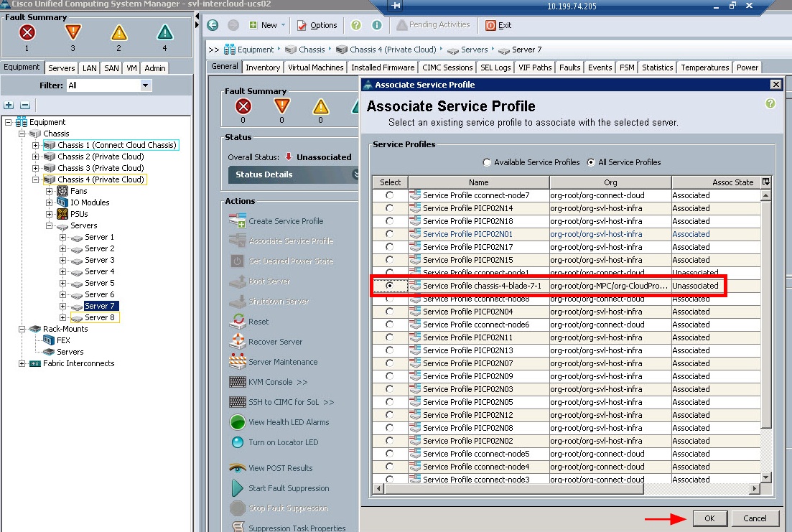Expand Chassis 1 (Connect Cloud Chassis) node

pos(35,145)
